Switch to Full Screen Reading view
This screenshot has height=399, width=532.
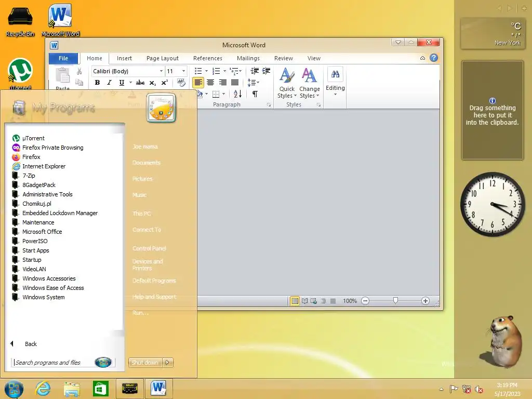point(304,301)
